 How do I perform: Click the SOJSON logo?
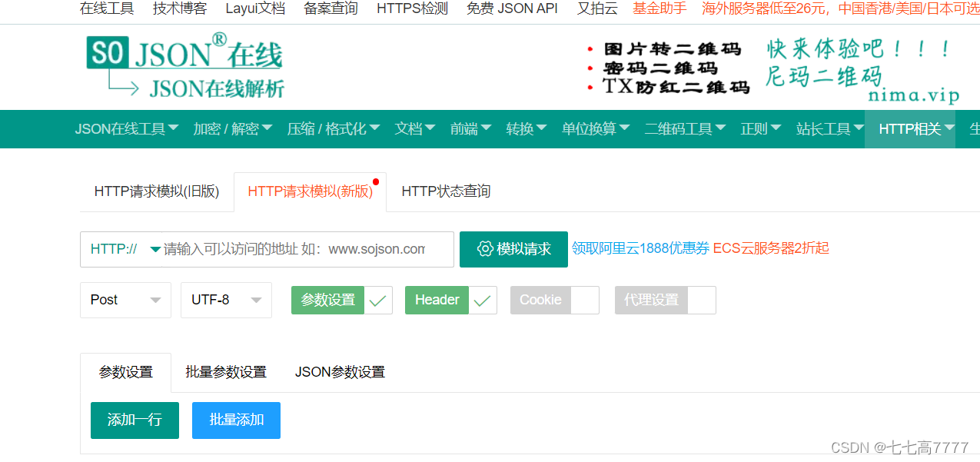click(x=184, y=67)
